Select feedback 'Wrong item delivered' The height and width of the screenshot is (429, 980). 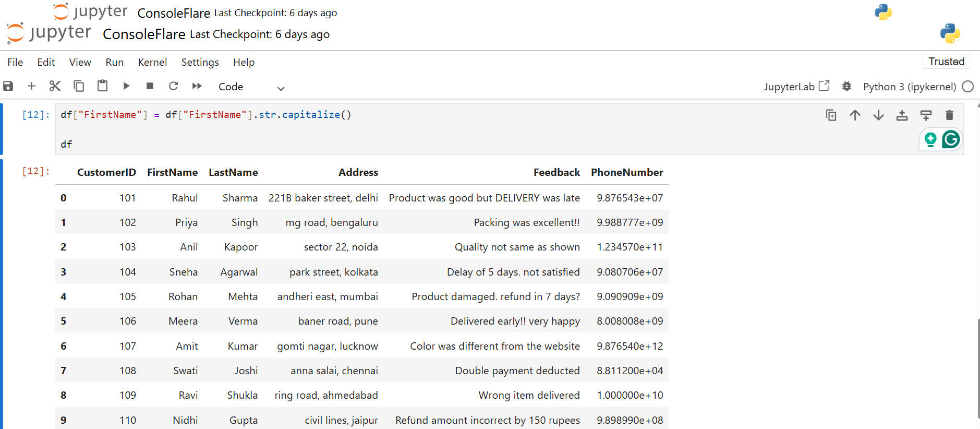click(529, 395)
